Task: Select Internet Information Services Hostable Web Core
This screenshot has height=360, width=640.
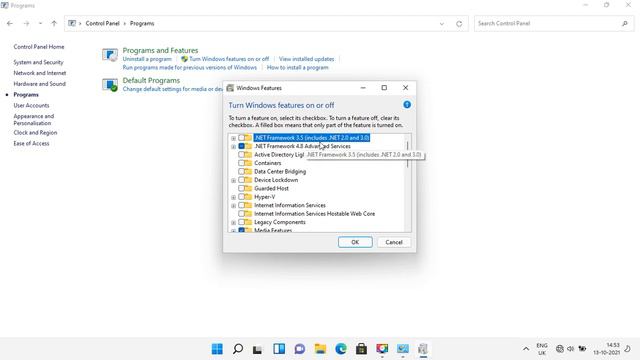Action: (314, 214)
